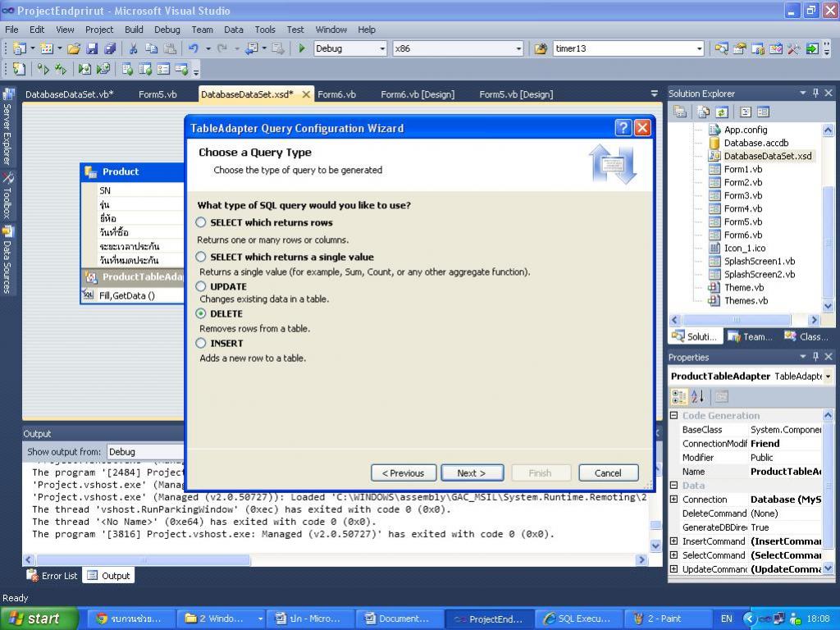Click the wizard Help question mark icon
Screen dimensions: 840x630
click(x=623, y=127)
